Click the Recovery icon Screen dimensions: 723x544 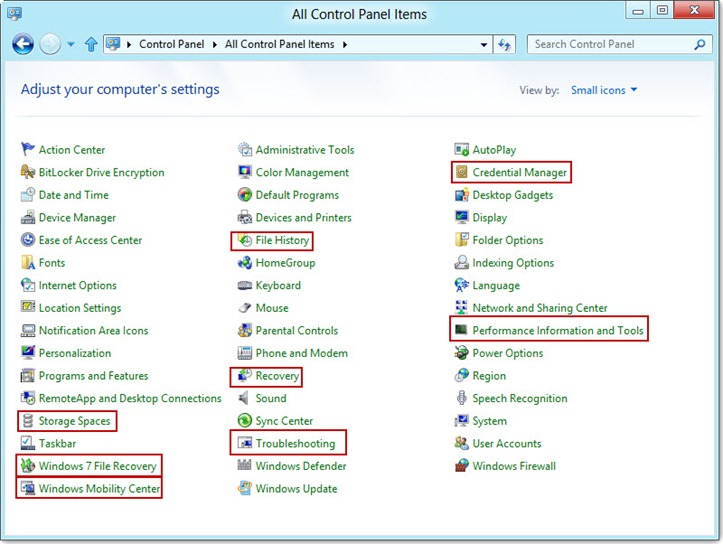244,376
